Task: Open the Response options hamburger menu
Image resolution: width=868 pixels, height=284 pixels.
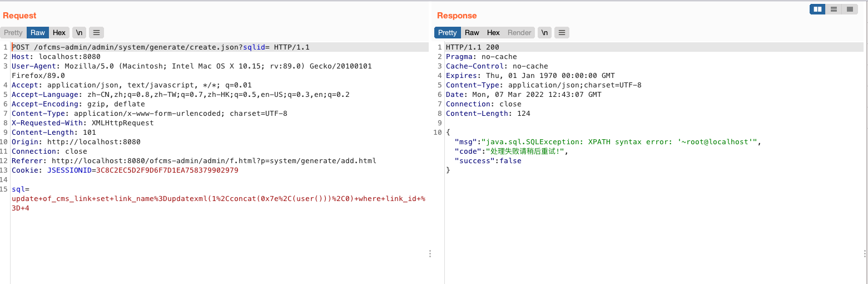Action: 562,33
